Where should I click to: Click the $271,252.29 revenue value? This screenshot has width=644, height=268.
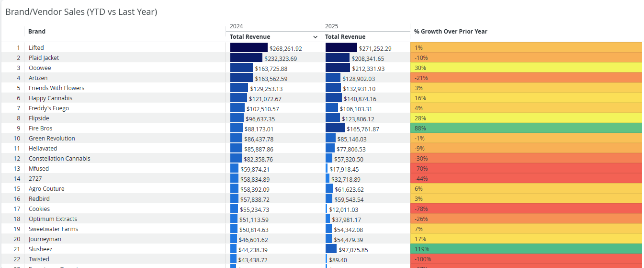point(375,48)
